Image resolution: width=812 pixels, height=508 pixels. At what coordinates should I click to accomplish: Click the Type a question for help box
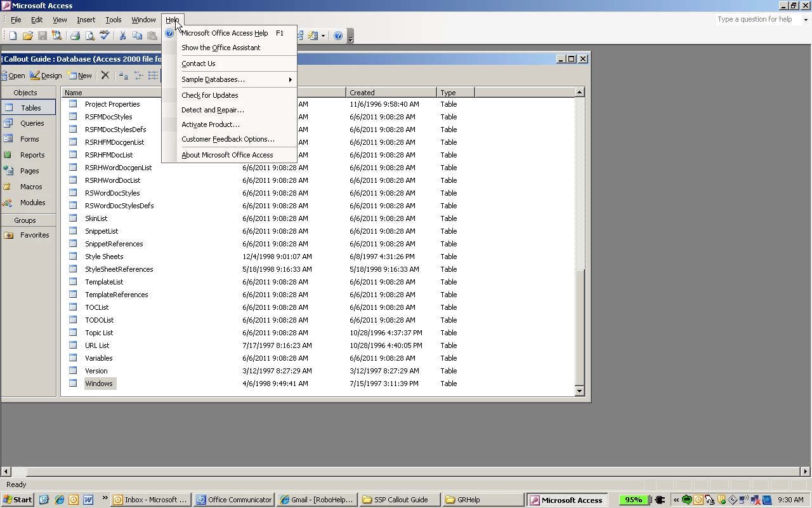759,20
